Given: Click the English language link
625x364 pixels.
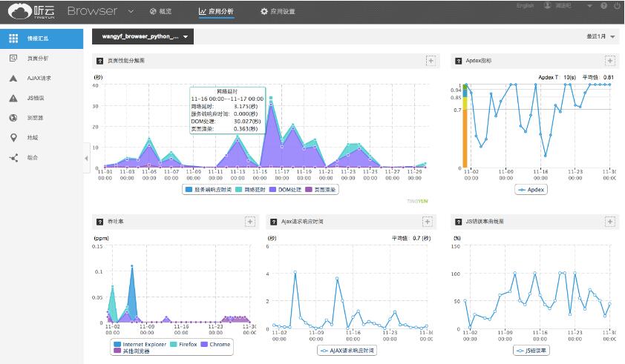Looking at the screenshot, I should [x=525, y=6].
